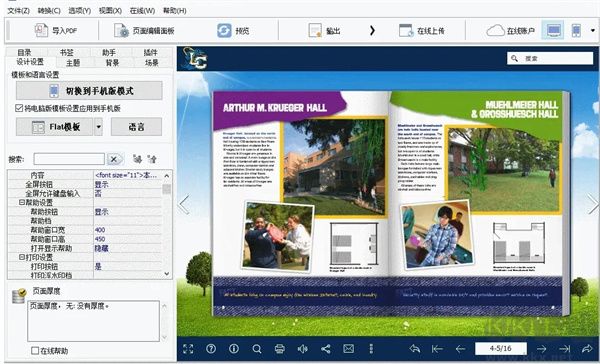This screenshot has height=364, width=600.
Task: Toggle the sound speaker icon
Action: pyautogui.click(x=303, y=349)
